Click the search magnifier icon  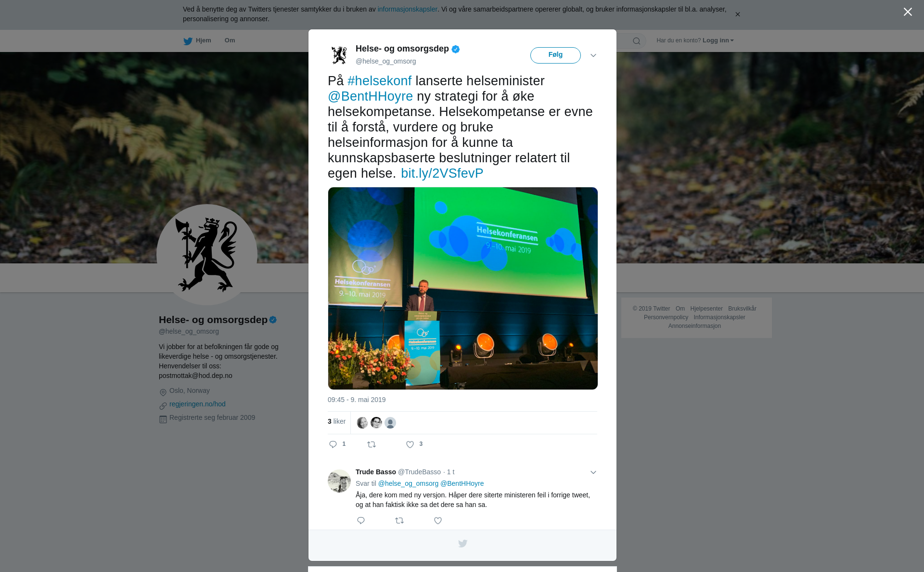tap(636, 41)
